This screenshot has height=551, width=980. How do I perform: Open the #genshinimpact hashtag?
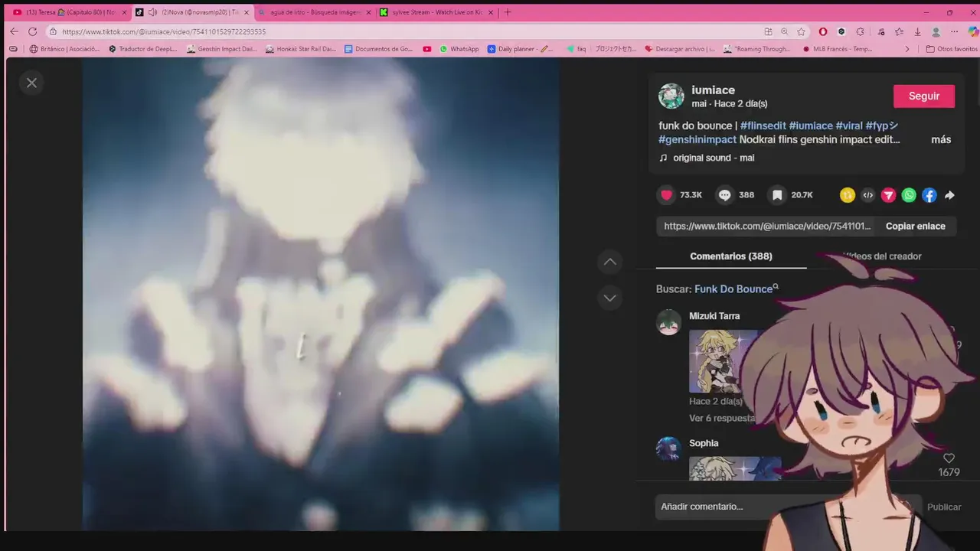click(697, 139)
